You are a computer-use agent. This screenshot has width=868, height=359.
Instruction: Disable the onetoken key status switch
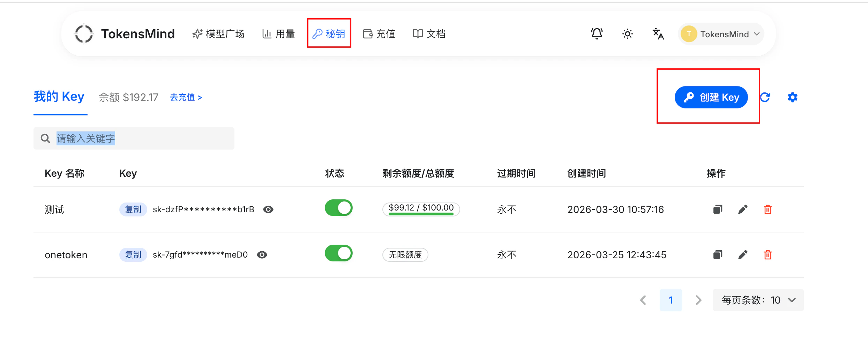coord(338,253)
